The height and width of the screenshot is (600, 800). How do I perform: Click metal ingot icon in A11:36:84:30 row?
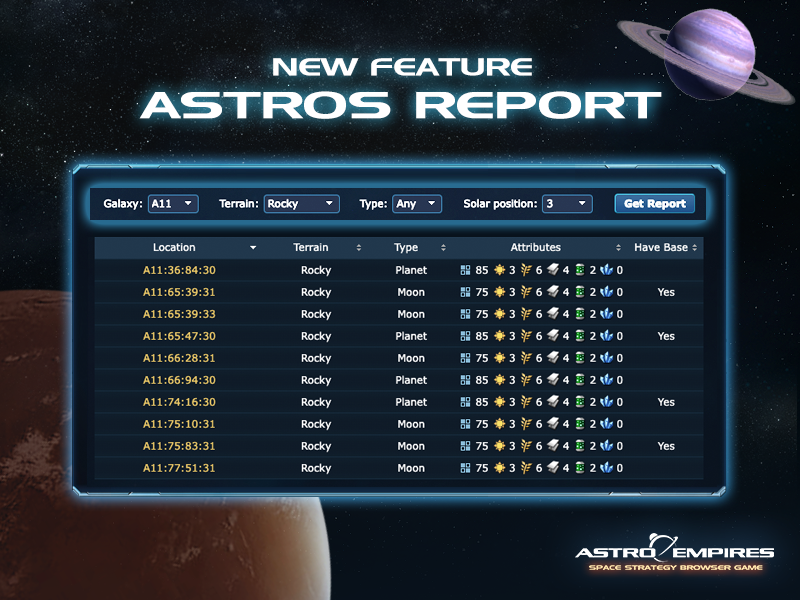coord(553,270)
